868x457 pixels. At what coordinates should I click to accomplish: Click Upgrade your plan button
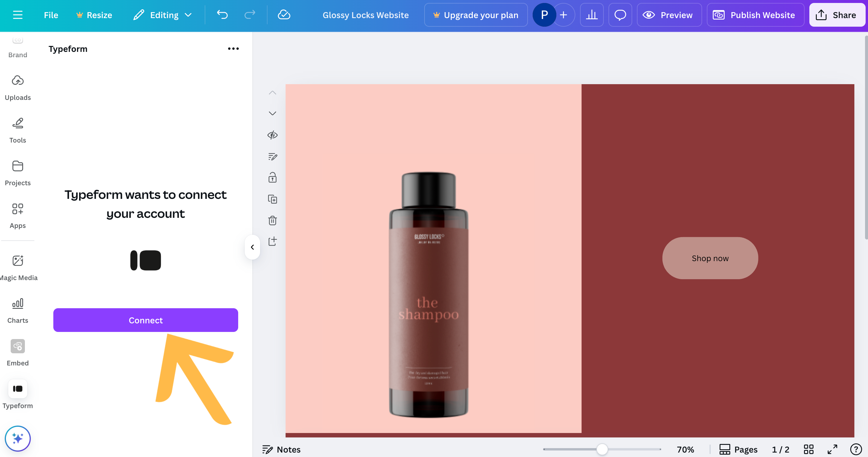(476, 15)
